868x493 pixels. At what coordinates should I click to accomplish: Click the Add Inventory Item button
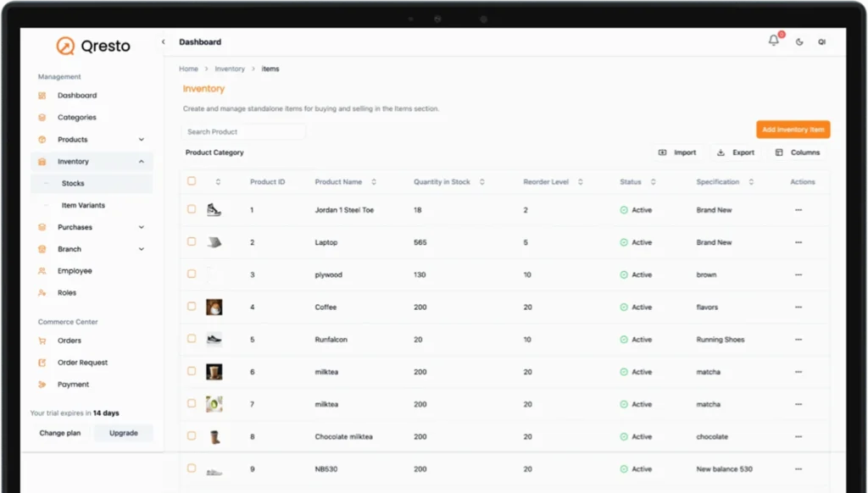(793, 130)
